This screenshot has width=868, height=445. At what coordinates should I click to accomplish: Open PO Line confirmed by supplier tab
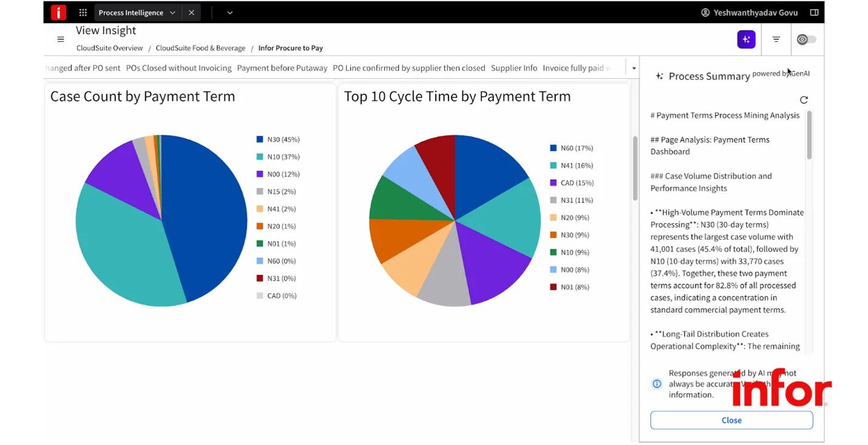[x=409, y=68]
